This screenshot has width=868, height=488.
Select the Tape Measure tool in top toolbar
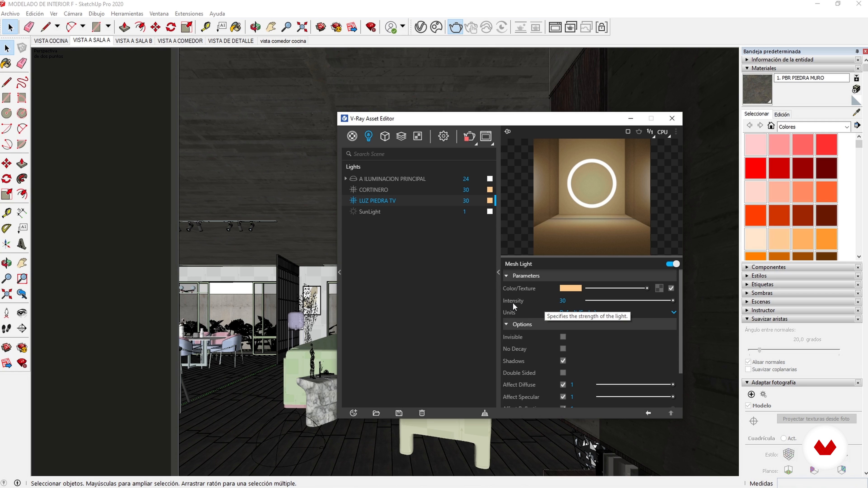tap(205, 27)
